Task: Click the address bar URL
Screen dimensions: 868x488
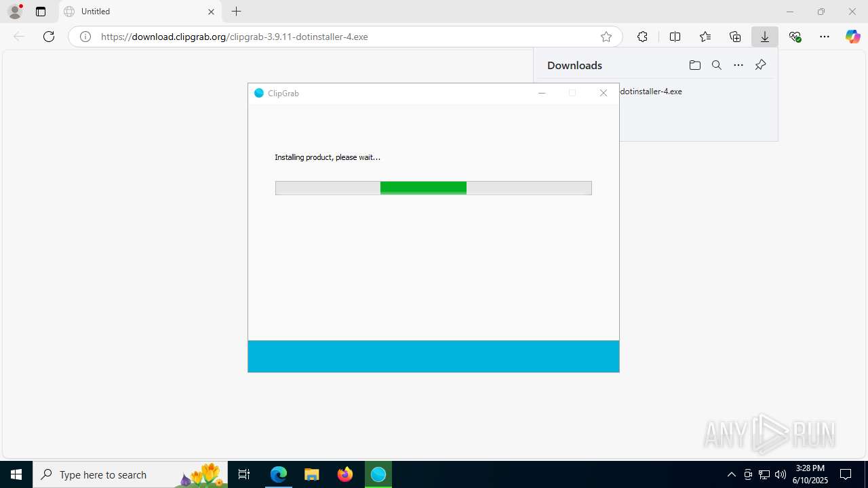Action: 235,37
